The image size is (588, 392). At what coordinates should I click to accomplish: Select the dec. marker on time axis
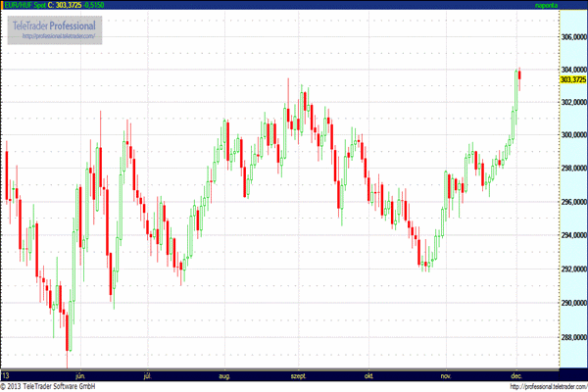pyautogui.click(x=516, y=376)
